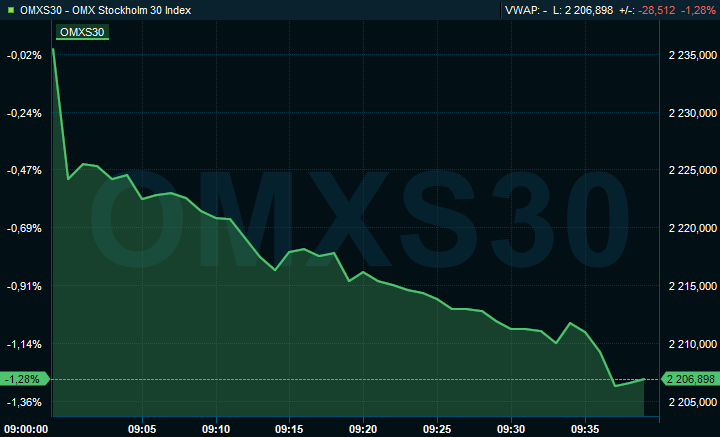Click the 09:30 time axis label

coord(511,429)
